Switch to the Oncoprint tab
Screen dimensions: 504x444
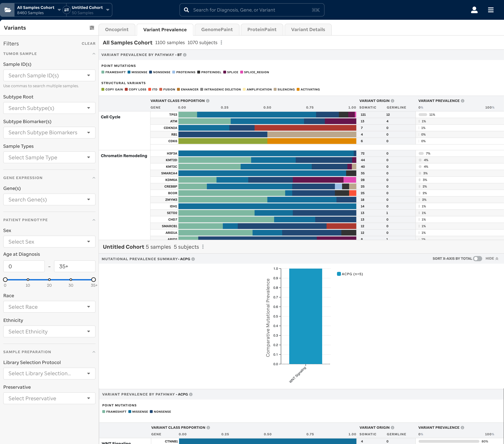(117, 30)
